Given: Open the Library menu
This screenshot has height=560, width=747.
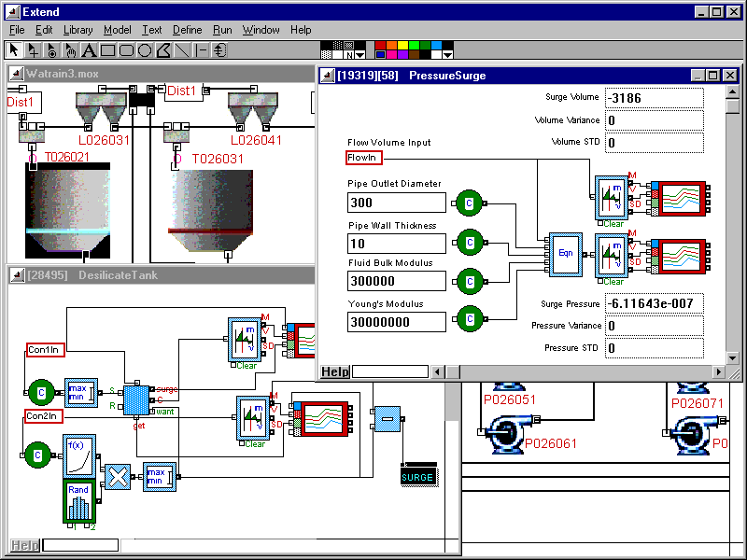Looking at the screenshot, I should [78, 30].
